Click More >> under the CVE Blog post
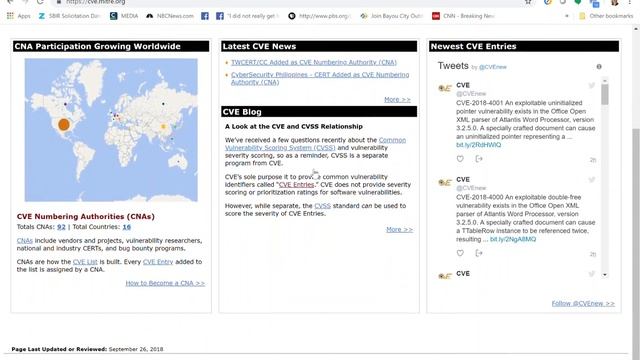 [x=399, y=229]
